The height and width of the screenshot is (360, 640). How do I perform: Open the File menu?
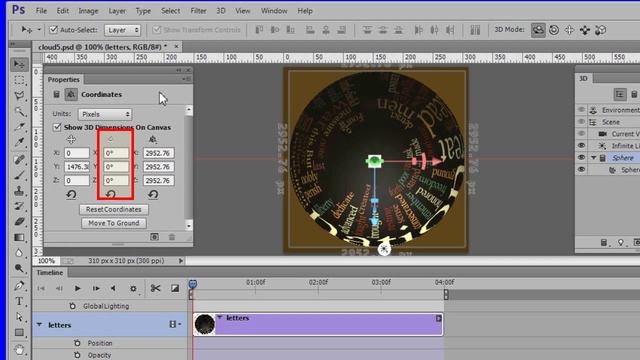tap(41, 11)
